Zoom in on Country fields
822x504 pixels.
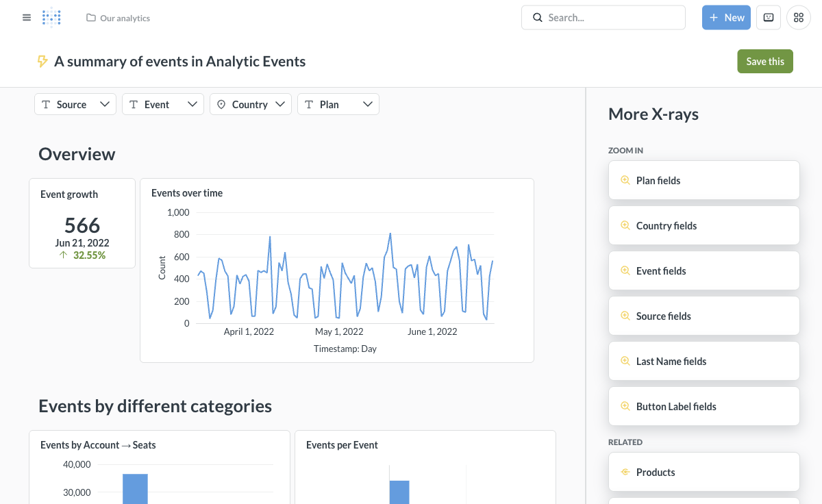point(704,225)
